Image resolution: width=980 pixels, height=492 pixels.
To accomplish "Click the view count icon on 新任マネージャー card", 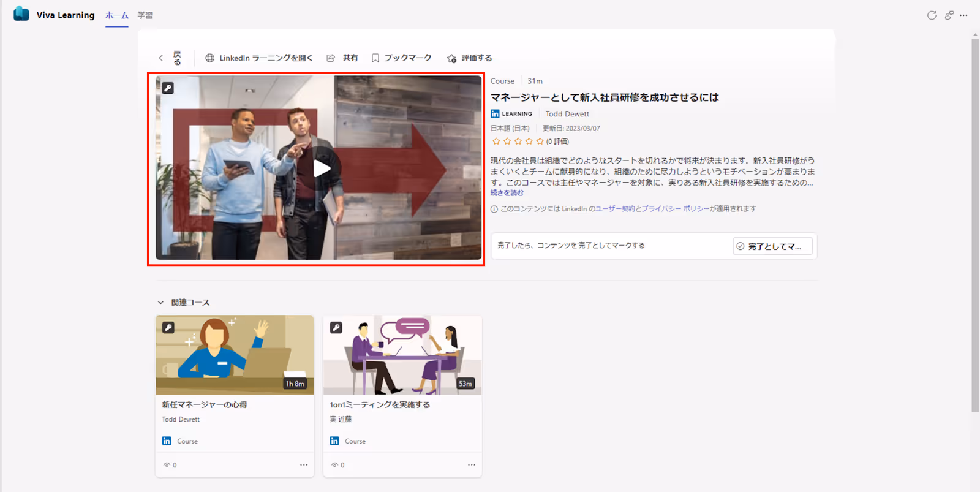I will [x=166, y=465].
